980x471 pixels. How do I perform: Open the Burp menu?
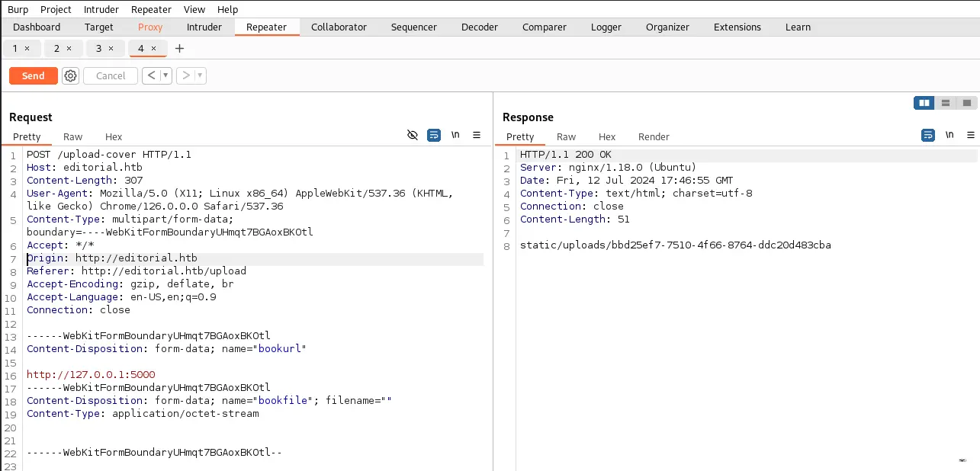tap(18, 9)
